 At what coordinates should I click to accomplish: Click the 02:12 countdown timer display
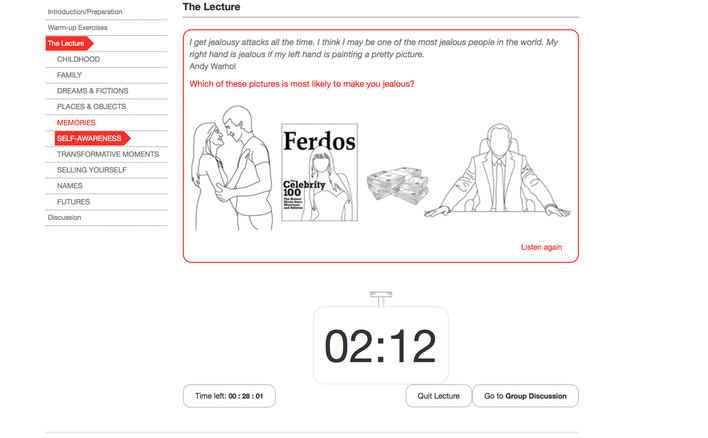381,345
